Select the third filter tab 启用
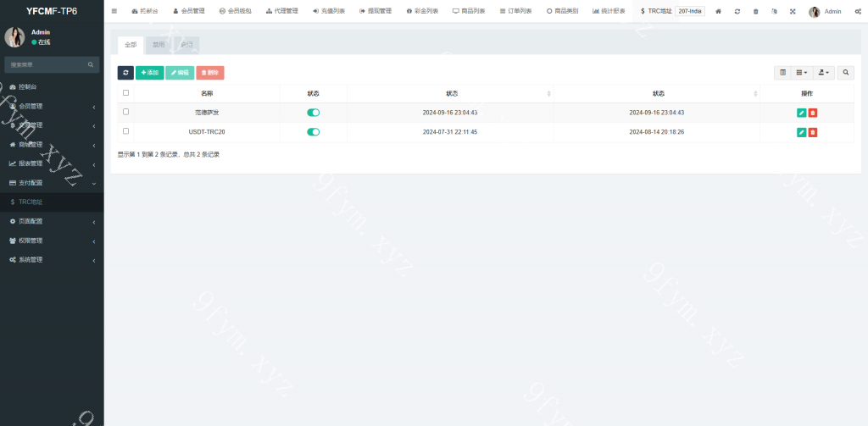The image size is (868, 426). click(186, 46)
